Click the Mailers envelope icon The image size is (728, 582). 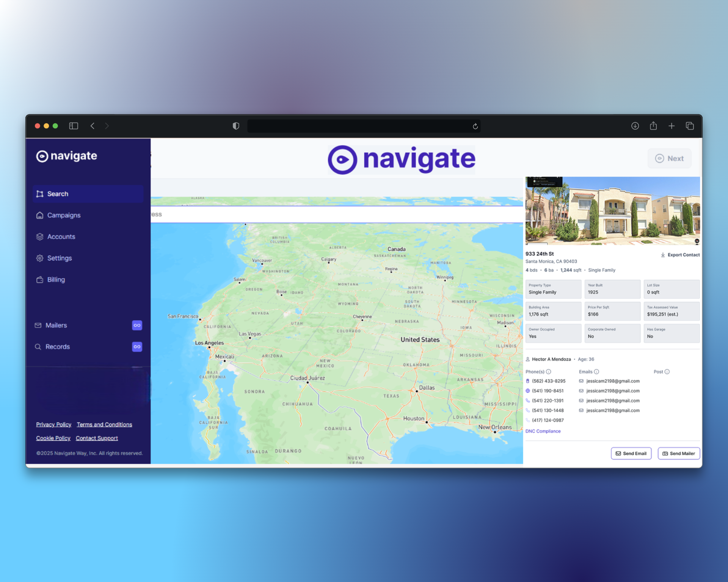click(38, 325)
